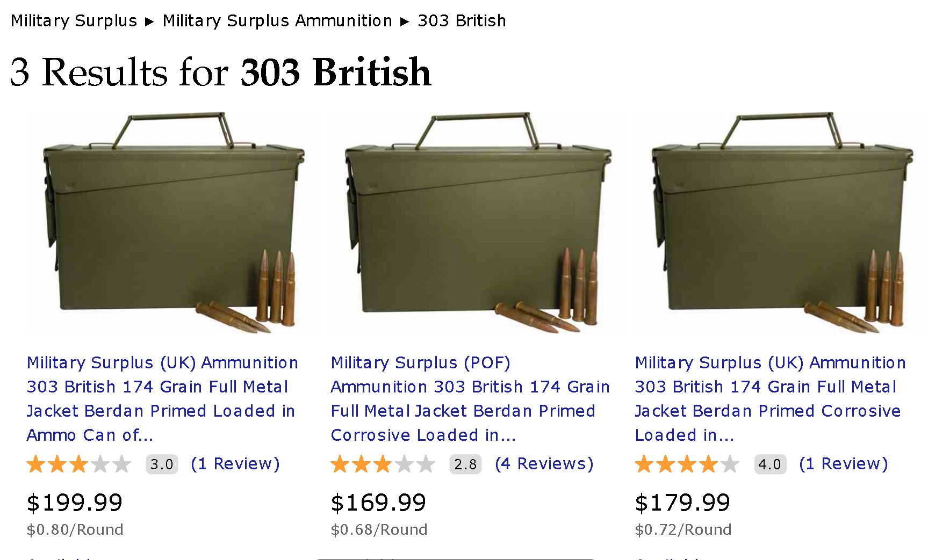Image resolution: width=928 pixels, height=560 pixels.
Task: Open the UK Ammunition Berdan Primed Corrosive title
Action: [770, 398]
